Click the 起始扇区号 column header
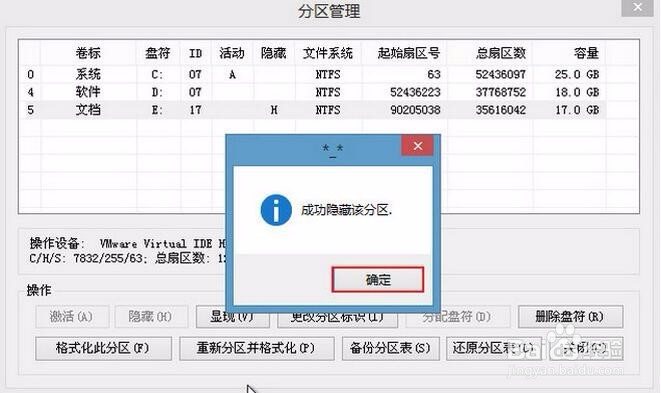Image resolution: width=661 pixels, height=393 pixels. coord(409,53)
